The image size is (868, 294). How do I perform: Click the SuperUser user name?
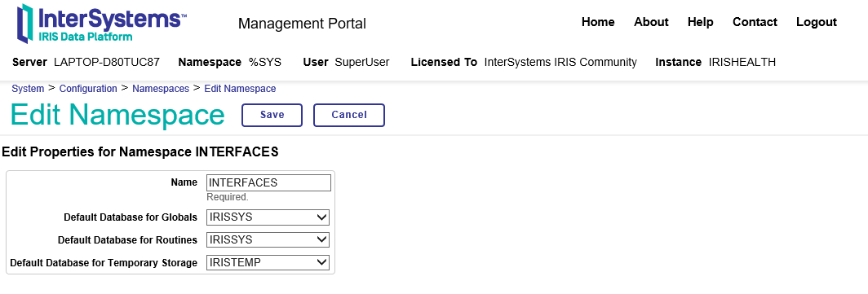(362, 63)
